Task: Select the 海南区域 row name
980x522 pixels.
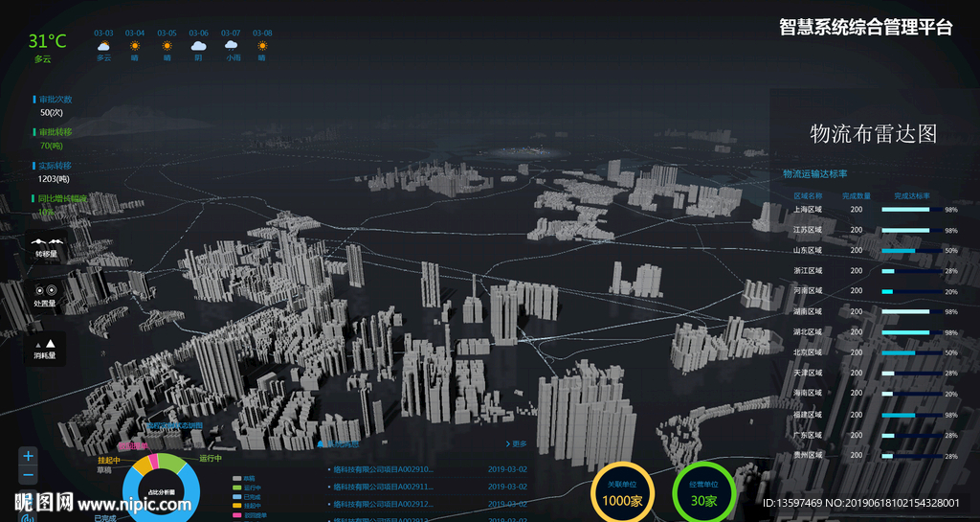Action: click(808, 394)
